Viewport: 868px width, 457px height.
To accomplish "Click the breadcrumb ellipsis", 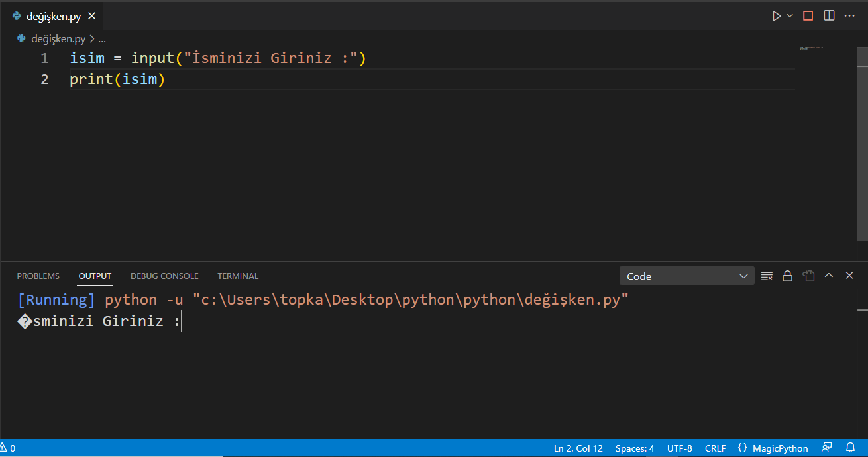I will coord(102,39).
